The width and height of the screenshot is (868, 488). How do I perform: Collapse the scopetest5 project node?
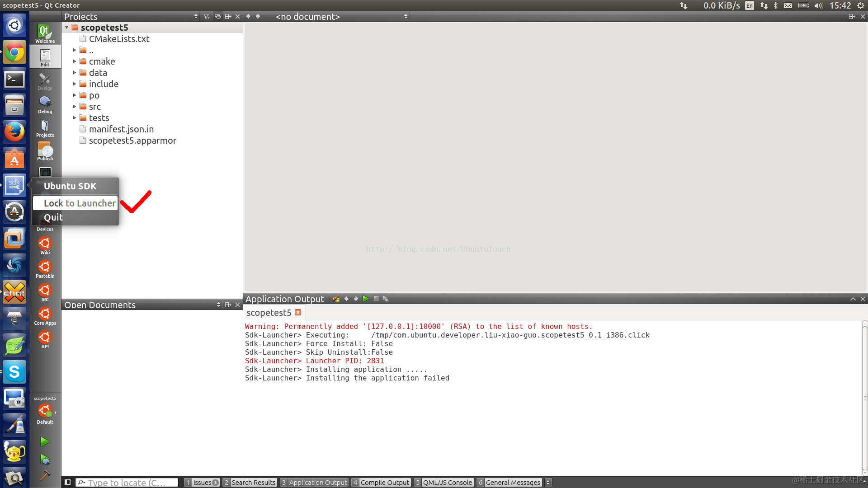click(x=66, y=28)
